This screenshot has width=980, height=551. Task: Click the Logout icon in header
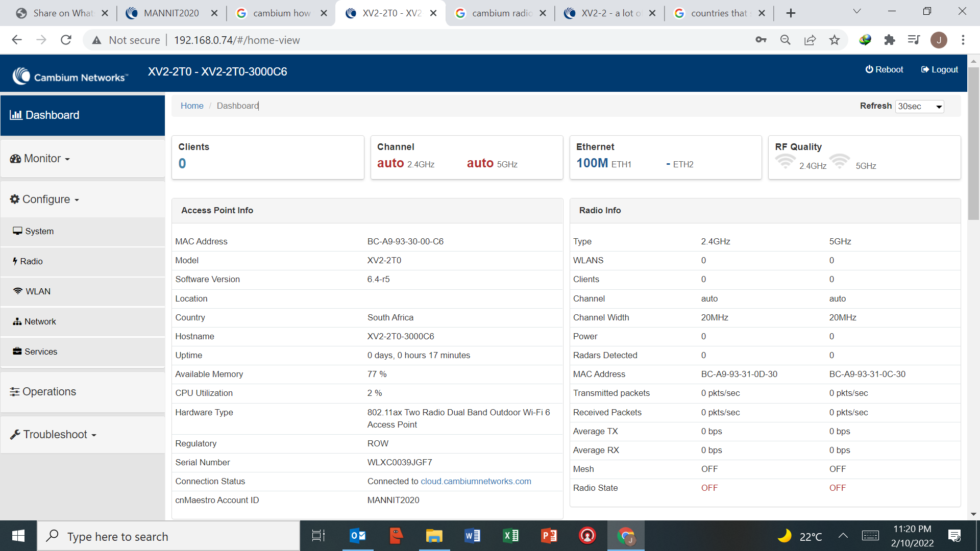(x=925, y=69)
